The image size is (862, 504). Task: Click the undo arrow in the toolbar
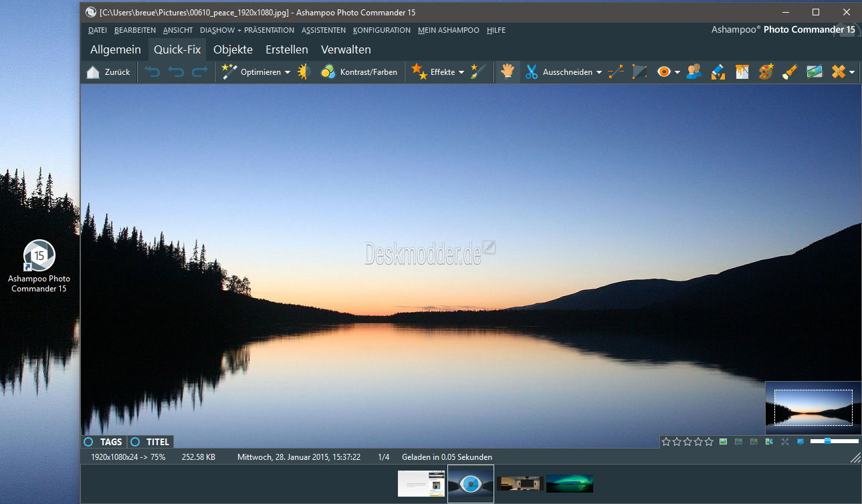coord(176,72)
